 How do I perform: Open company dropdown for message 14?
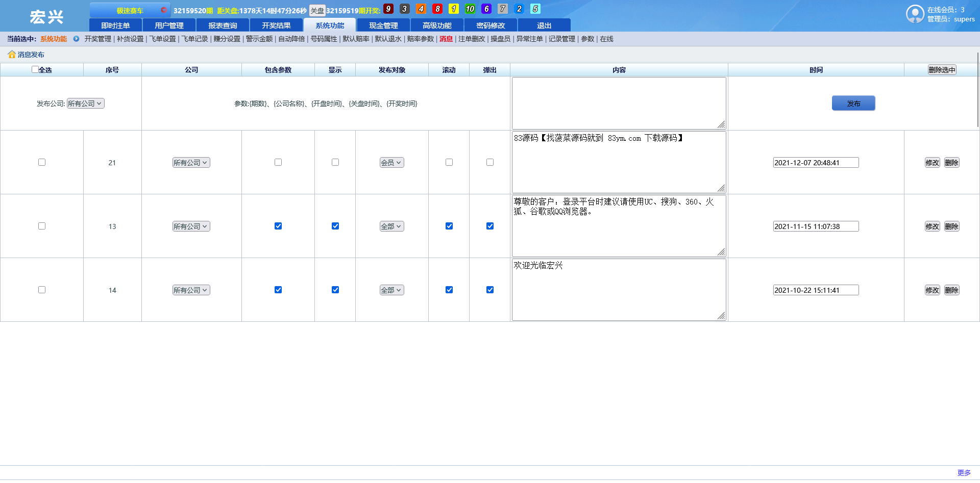point(191,290)
